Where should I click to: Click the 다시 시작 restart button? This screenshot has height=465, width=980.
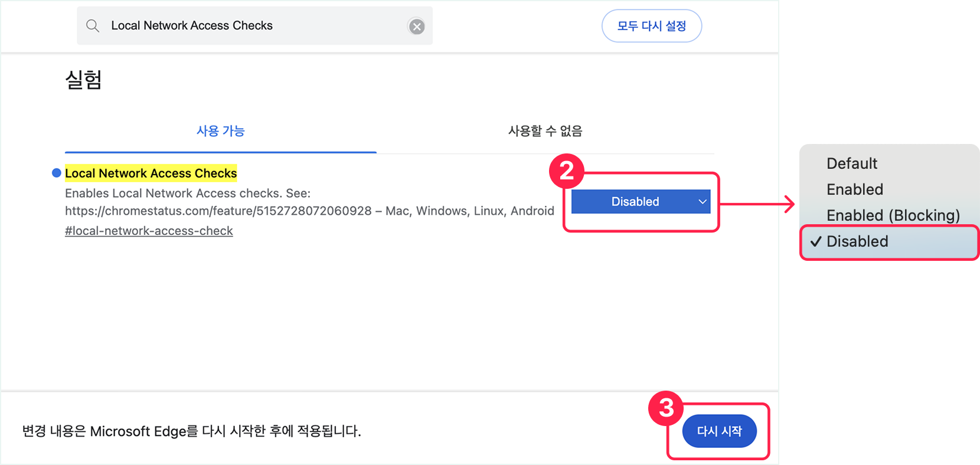[719, 431]
